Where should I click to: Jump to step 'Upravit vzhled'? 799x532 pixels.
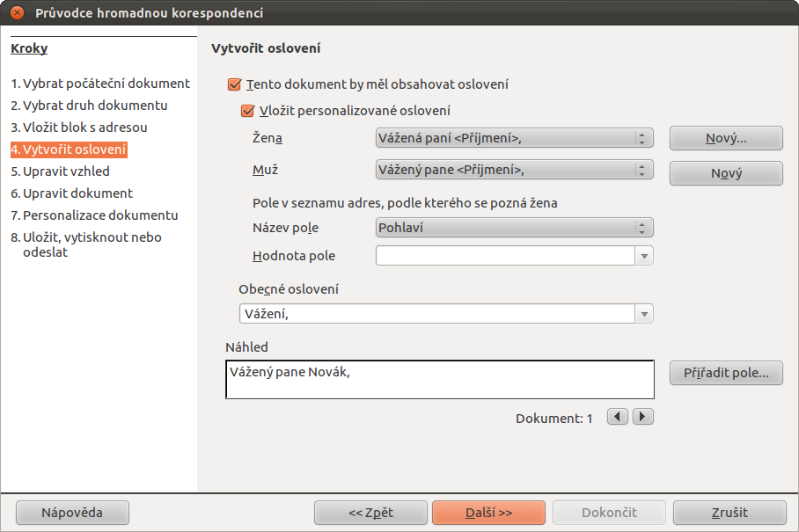pos(60,171)
